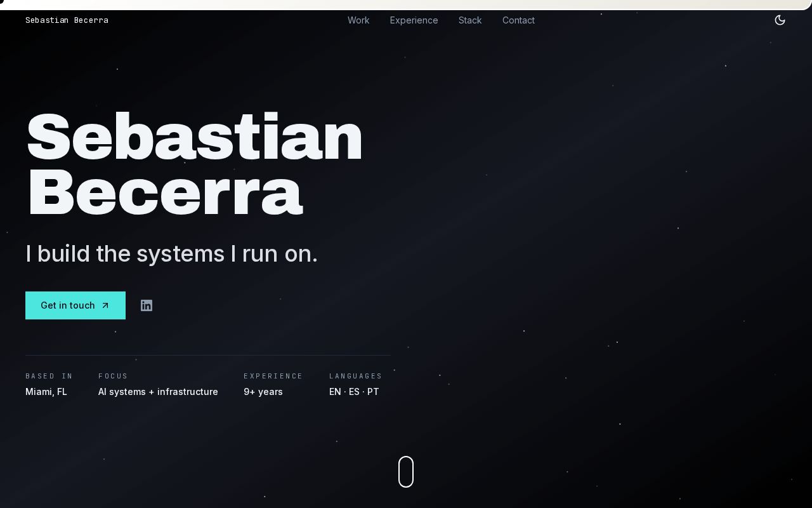Click the "EN · ES · PT" languages value
Screen dimensions: 812x508
tap(354, 392)
